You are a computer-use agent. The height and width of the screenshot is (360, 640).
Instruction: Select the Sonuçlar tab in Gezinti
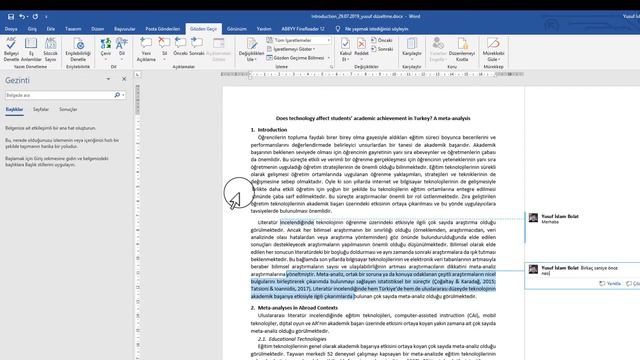coord(68,109)
